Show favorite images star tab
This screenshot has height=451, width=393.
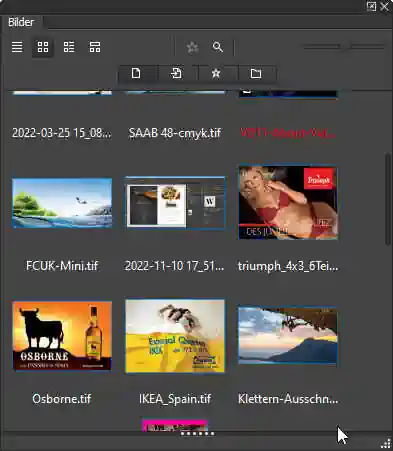point(216,73)
